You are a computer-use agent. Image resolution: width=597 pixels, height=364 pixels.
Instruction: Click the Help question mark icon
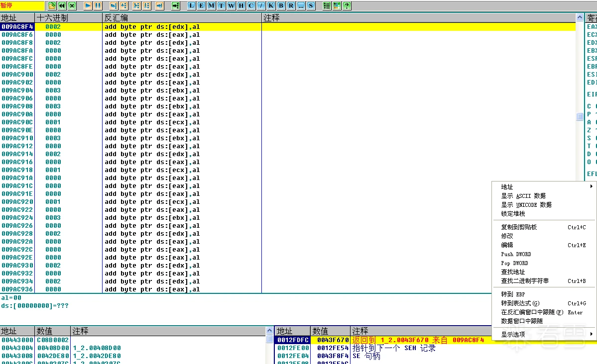(x=347, y=6)
